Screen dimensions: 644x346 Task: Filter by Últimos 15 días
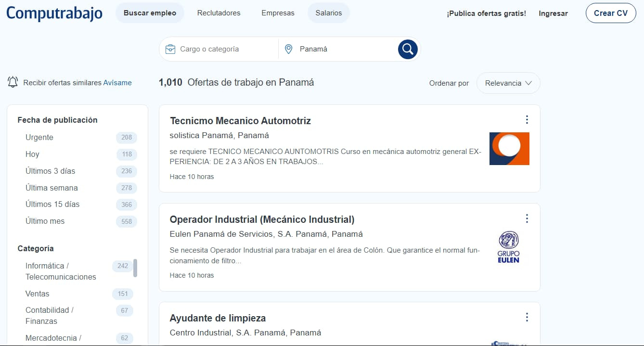click(52, 204)
